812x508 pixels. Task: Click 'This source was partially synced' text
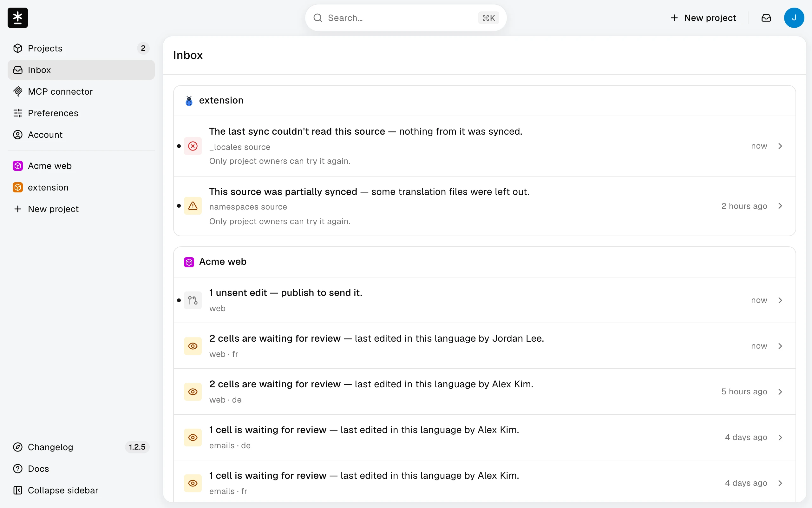[x=283, y=191]
